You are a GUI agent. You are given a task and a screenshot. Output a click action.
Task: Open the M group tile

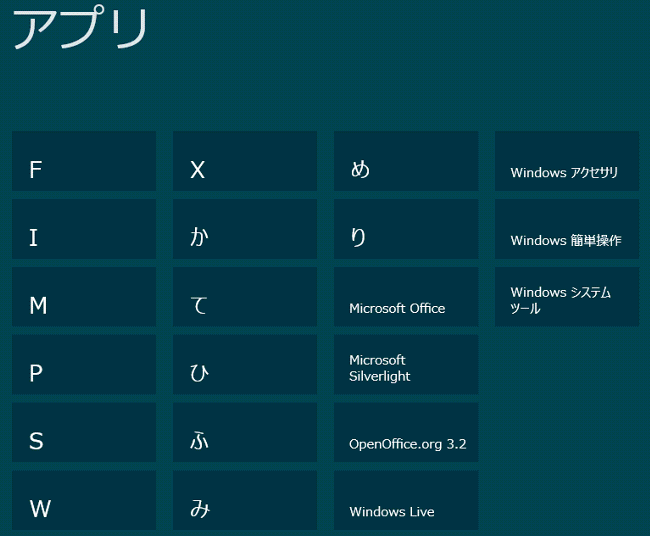point(84,297)
